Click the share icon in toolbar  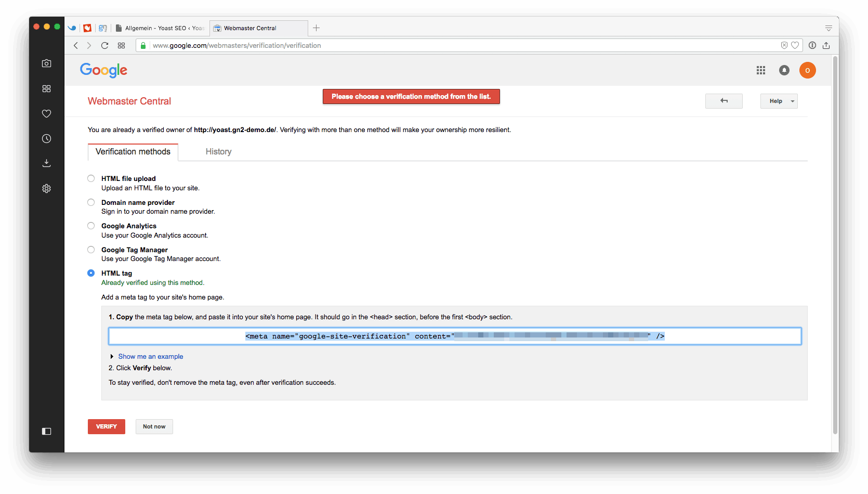pyautogui.click(x=826, y=45)
